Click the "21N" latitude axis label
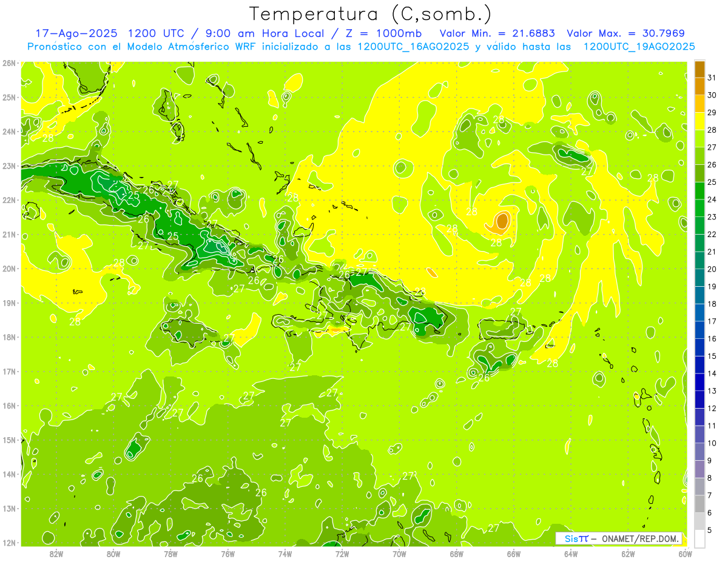This screenshot has width=728, height=562. 8,235
